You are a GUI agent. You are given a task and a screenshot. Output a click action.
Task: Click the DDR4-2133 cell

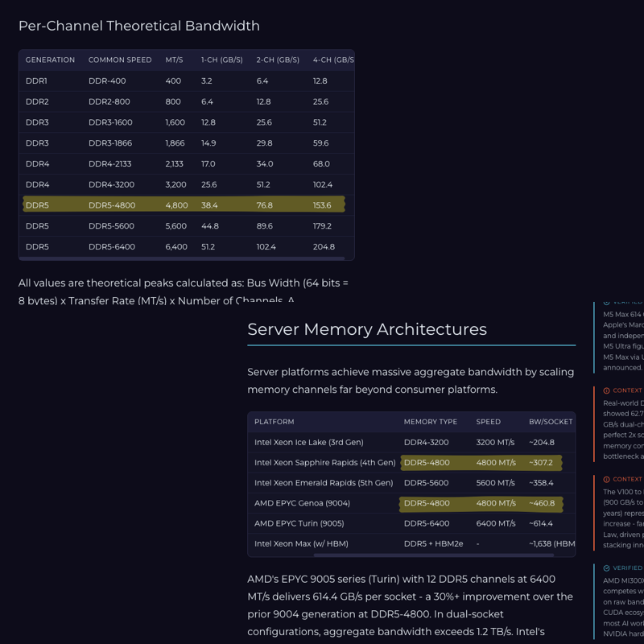pos(109,164)
